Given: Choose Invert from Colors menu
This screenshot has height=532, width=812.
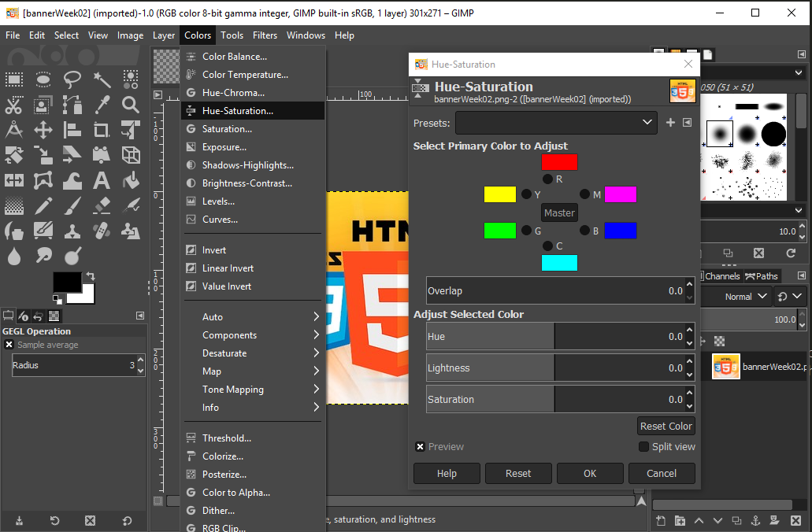Looking at the screenshot, I should tap(253, 250).
